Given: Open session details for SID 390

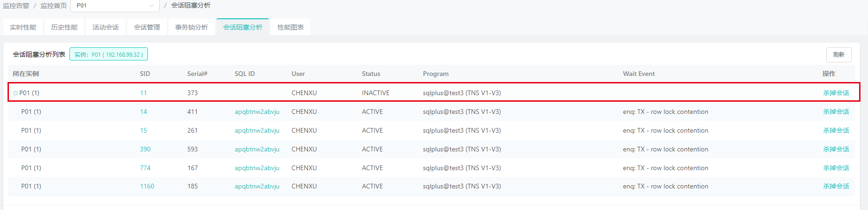Looking at the screenshot, I should point(145,149).
